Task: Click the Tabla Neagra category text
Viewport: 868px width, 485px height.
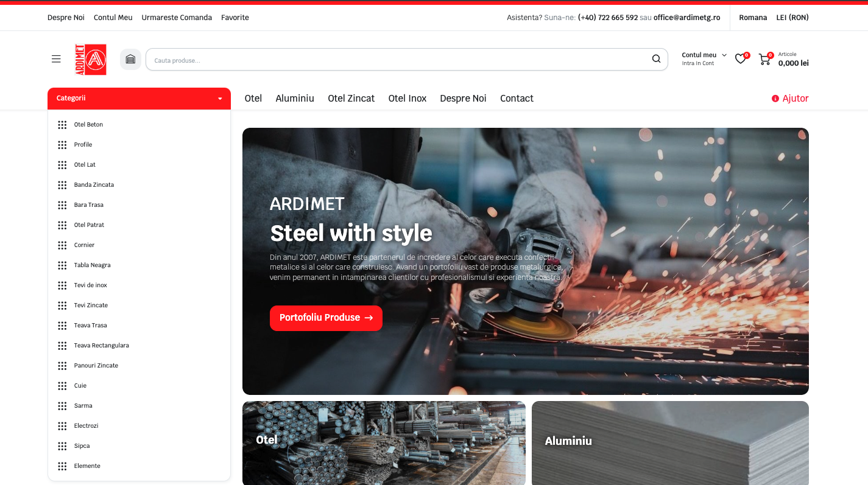Action: pos(93,265)
